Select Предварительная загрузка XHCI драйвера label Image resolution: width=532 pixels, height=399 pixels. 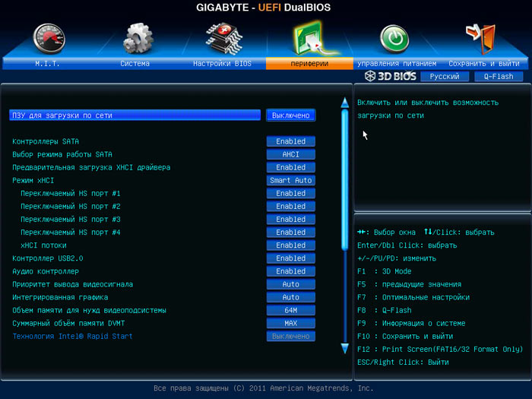coord(91,167)
